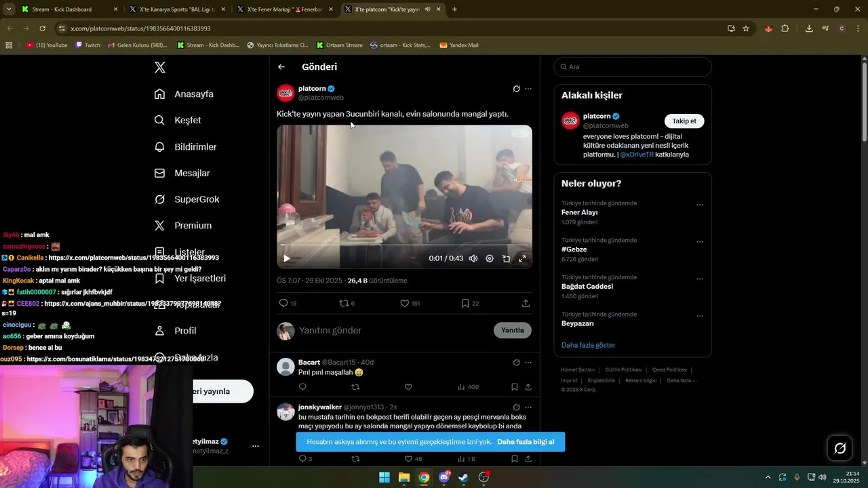Open YouTube bookmark

(x=47, y=45)
